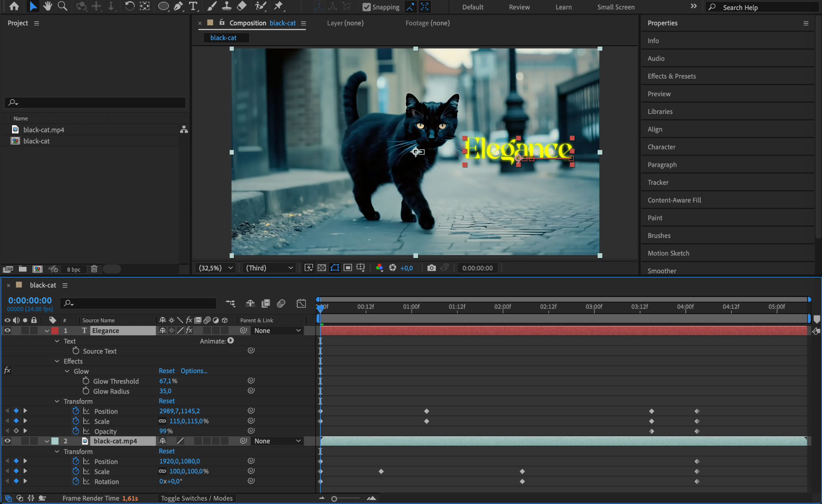
Task: Select the Hand tool
Action: [48, 6]
